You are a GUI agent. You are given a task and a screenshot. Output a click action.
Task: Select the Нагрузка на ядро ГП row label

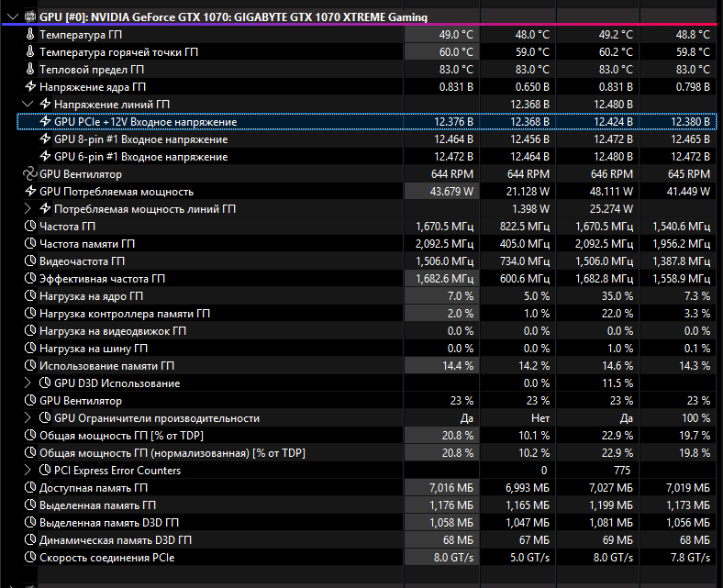pos(92,296)
